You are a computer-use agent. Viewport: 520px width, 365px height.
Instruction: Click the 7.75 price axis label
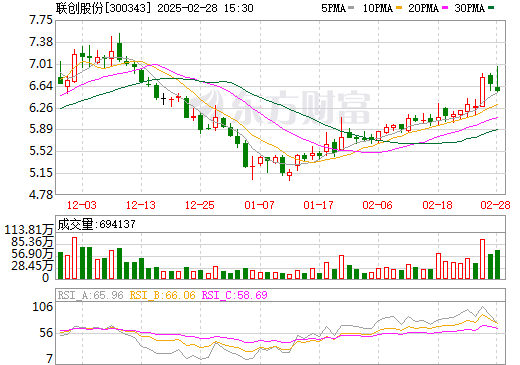[41, 20]
